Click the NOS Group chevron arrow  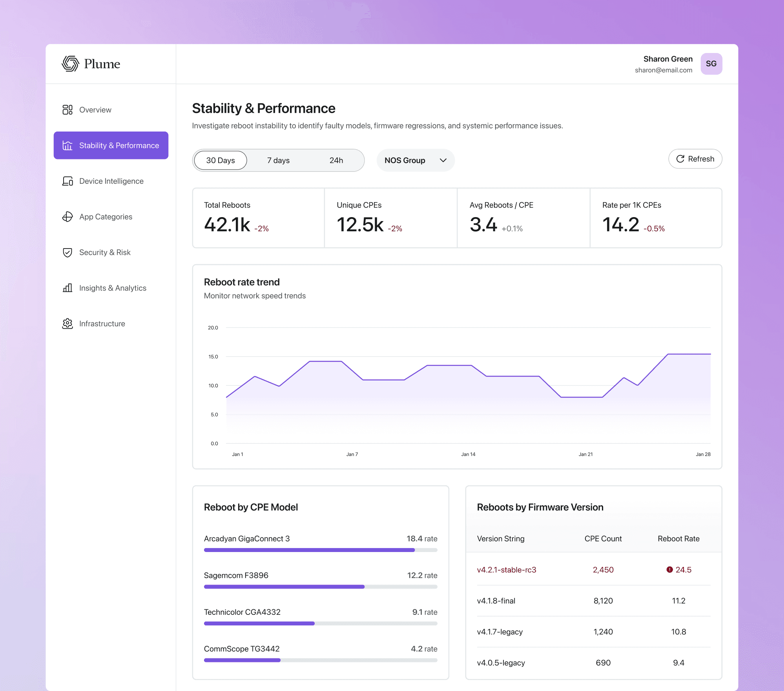[443, 160]
